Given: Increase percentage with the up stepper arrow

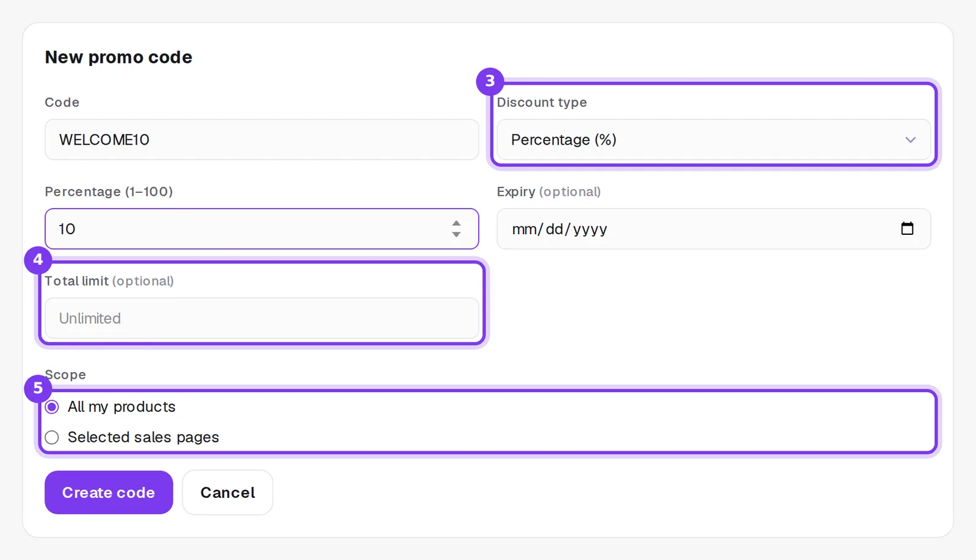Looking at the screenshot, I should (456, 223).
